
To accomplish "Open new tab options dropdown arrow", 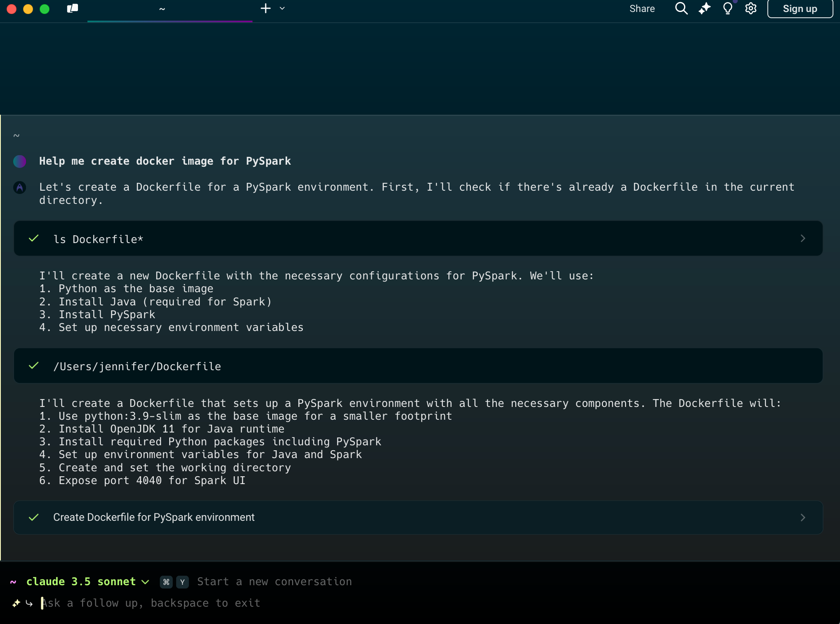I will coord(282,9).
